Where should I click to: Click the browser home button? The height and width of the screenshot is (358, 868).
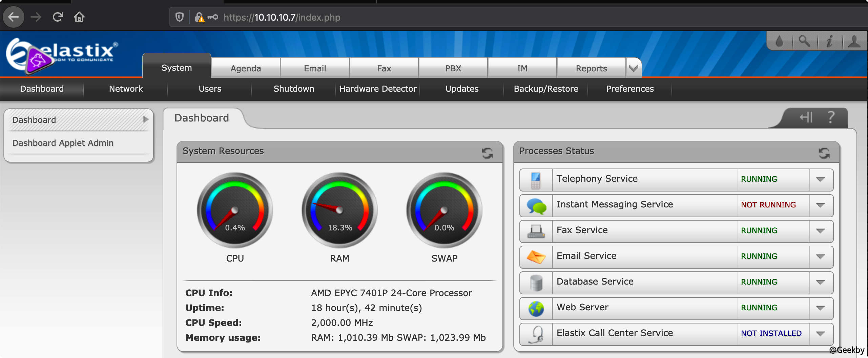click(79, 17)
